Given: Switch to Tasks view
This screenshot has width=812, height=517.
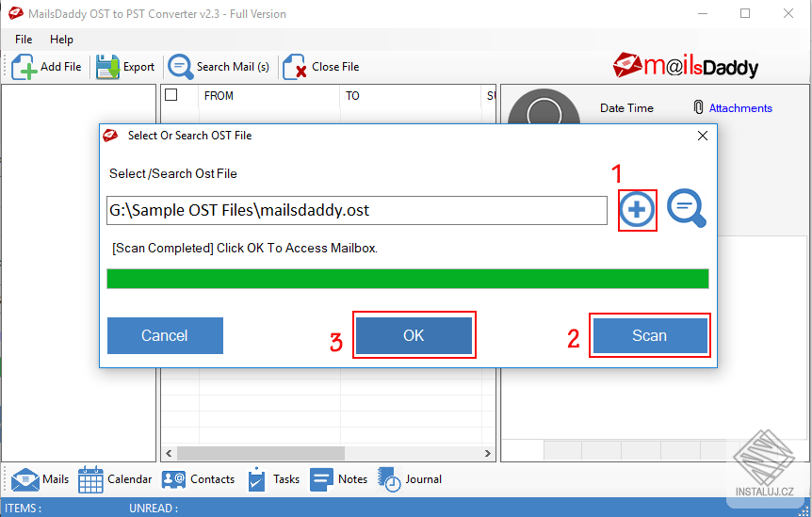Looking at the screenshot, I should (273, 479).
